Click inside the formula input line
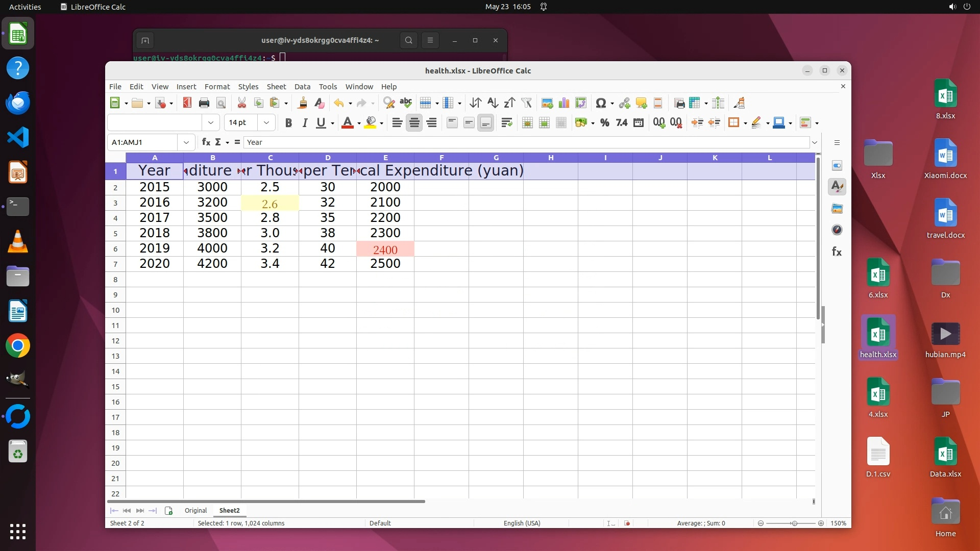980x551 pixels. 510,142
